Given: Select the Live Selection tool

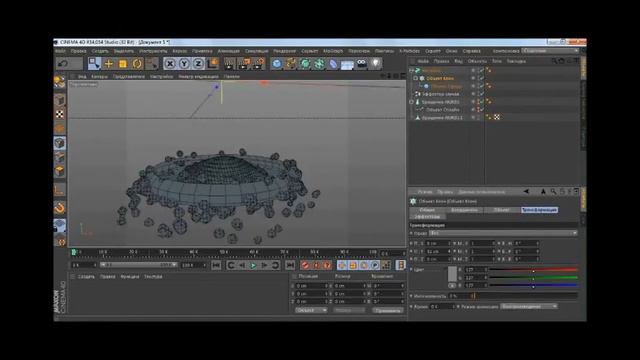Looking at the screenshot, I should 94,63.
